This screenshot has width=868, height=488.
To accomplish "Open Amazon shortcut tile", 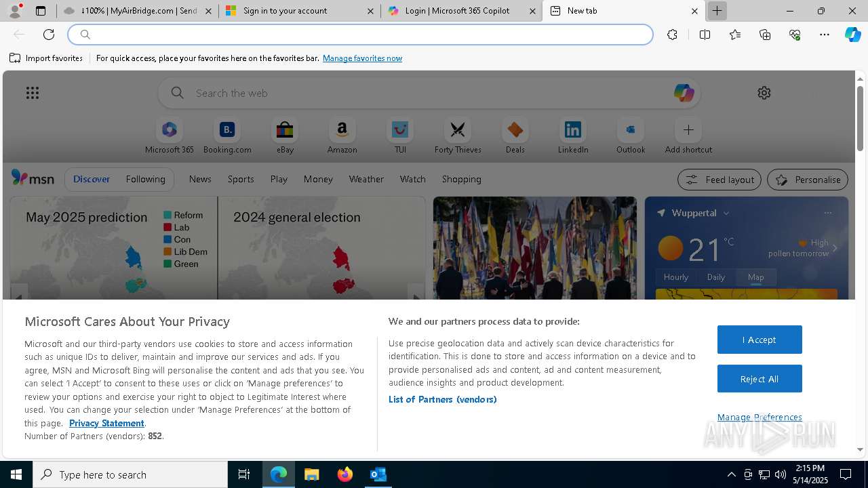I will pyautogui.click(x=342, y=136).
